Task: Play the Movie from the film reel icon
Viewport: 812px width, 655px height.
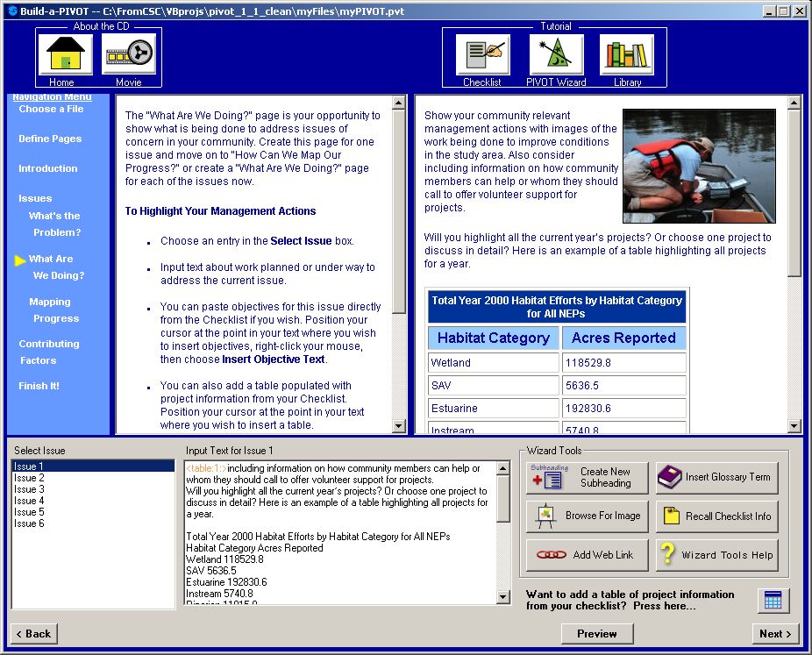Action: click(x=129, y=53)
